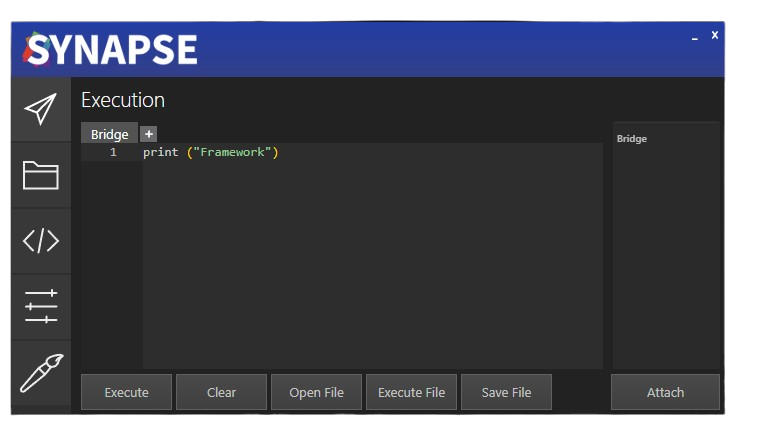Click the Clear button
Screen dimensions: 762x447
(x=222, y=392)
